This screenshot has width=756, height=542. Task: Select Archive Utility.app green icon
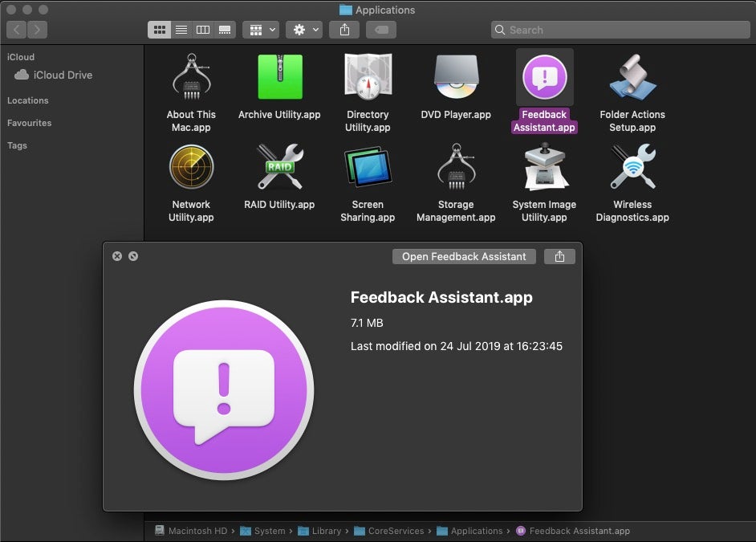[279, 77]
